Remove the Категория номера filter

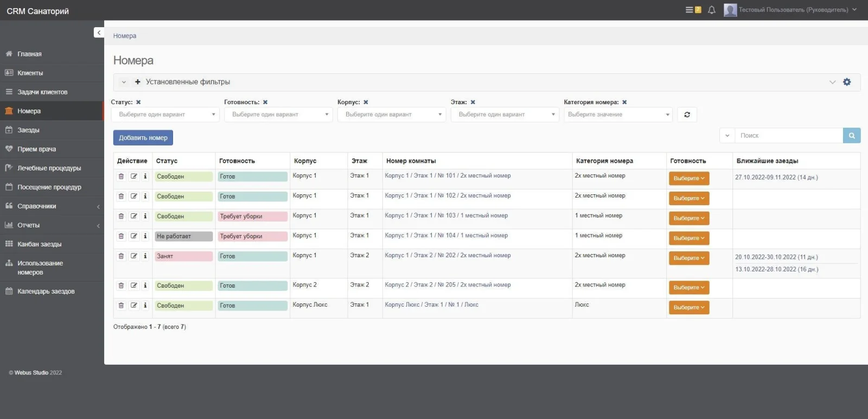[624, 102]
